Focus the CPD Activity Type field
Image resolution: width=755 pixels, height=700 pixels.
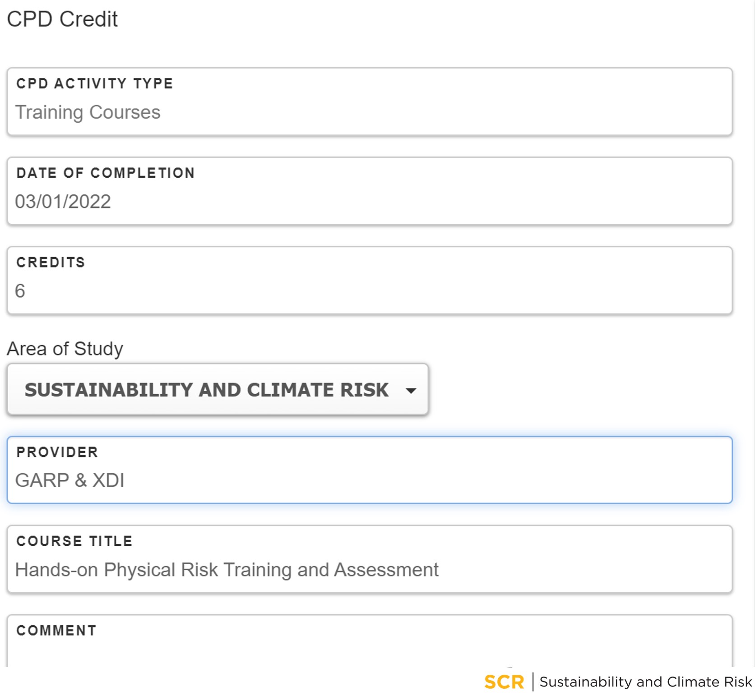[370, 101]
